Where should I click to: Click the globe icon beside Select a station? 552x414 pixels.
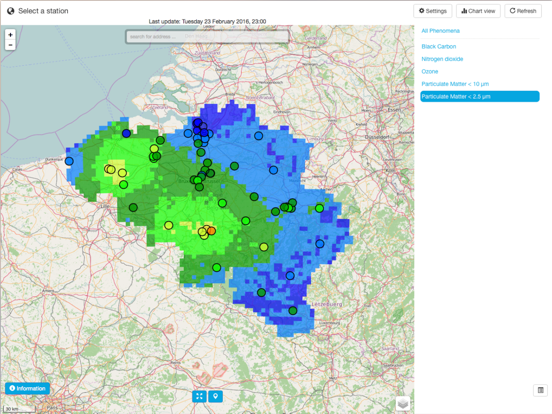(11, 11)
